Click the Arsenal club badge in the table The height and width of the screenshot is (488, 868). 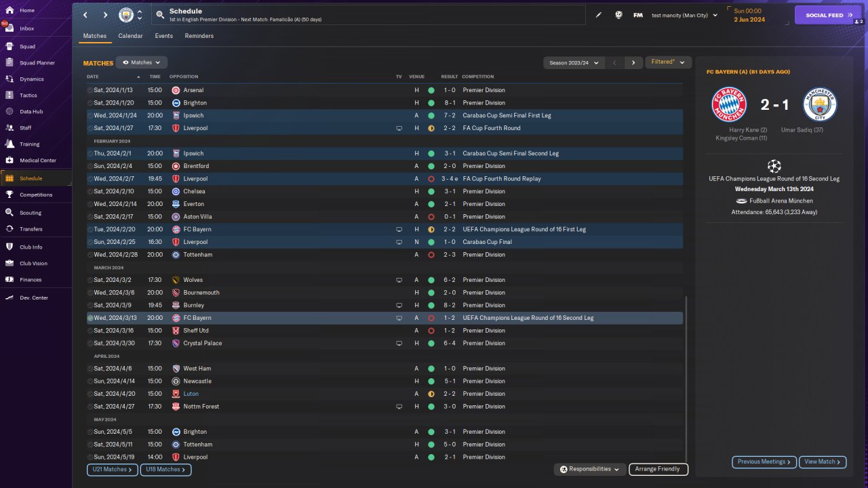coord(176,90)
